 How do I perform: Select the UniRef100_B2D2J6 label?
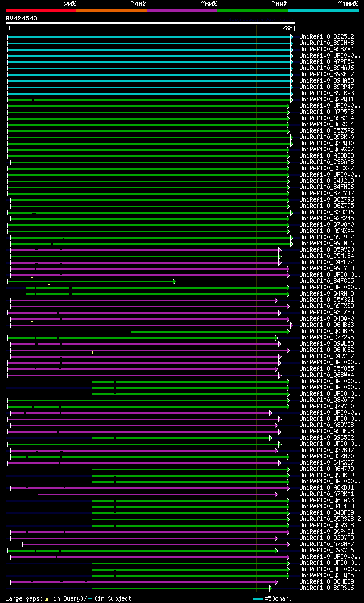coord(327,212)
